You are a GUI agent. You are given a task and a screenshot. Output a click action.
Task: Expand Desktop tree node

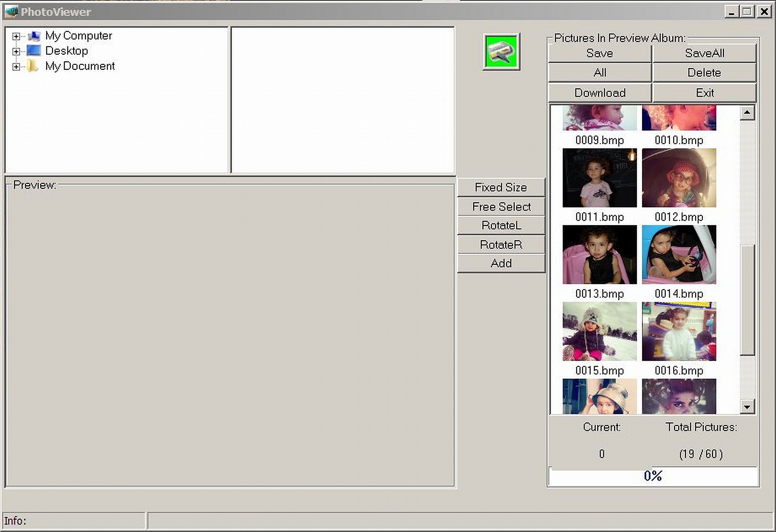click(16, 50)
